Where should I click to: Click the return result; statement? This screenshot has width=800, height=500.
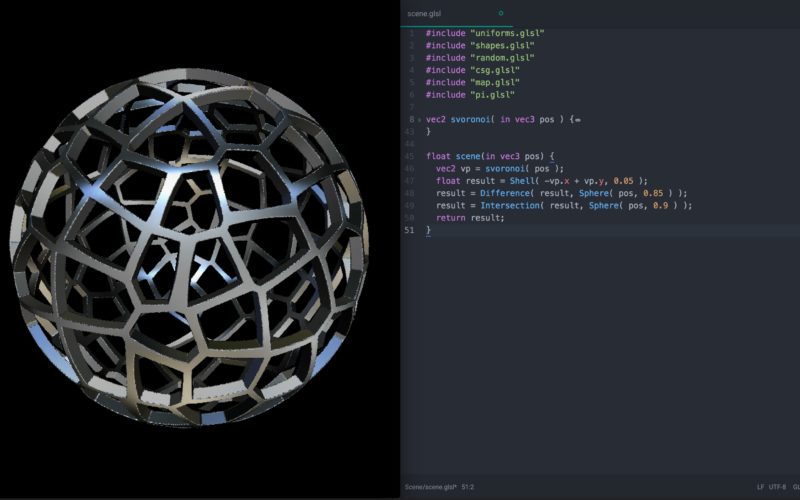point(470,218)
